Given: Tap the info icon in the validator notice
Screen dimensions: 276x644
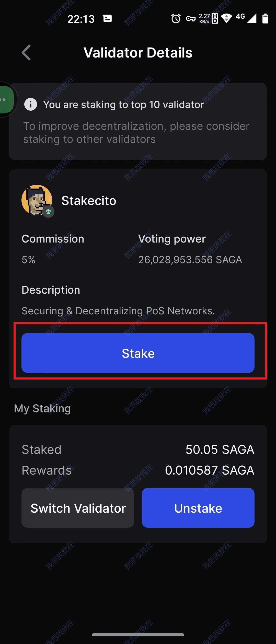Looking at the screenshot, I should click(x=31, y=105).
